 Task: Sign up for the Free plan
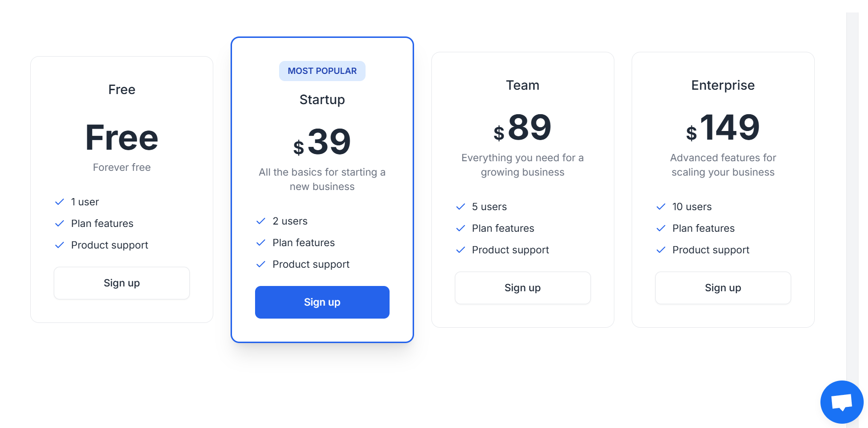pos(122,283)
